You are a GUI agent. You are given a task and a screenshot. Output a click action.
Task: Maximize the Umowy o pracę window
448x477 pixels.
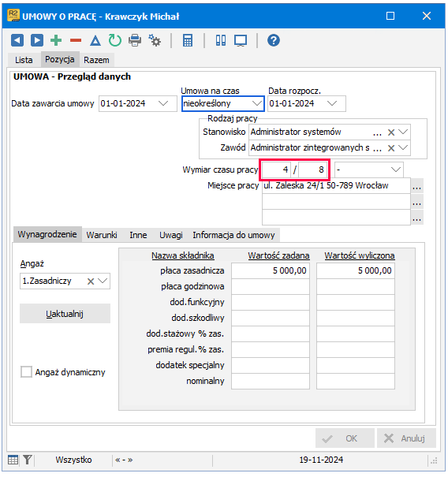click(x=390, y=16)
